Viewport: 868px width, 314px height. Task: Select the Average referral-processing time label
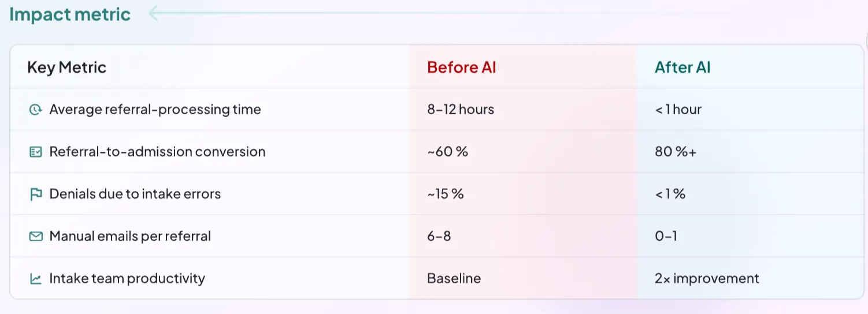[155, 110]
